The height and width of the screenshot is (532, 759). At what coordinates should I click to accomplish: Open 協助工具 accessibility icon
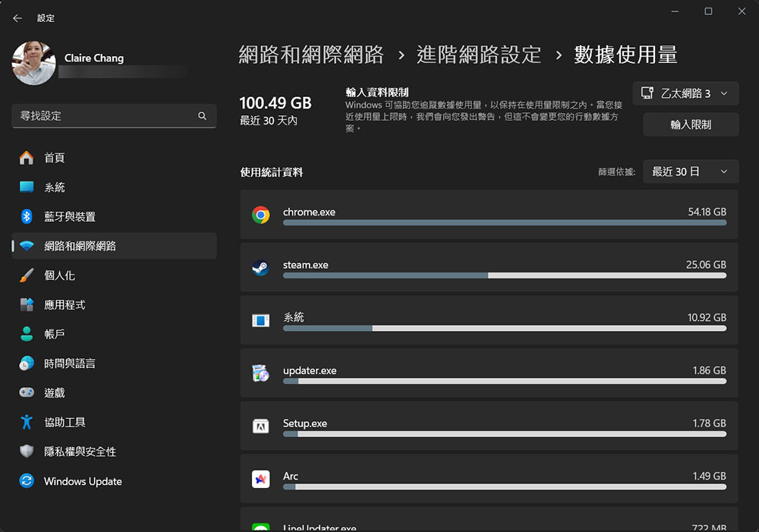pos(27,422)
